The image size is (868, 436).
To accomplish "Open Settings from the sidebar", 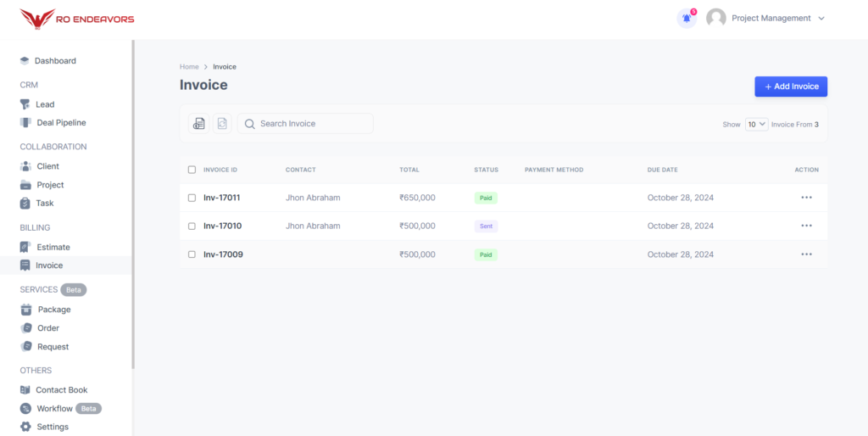I will [52, 427].
